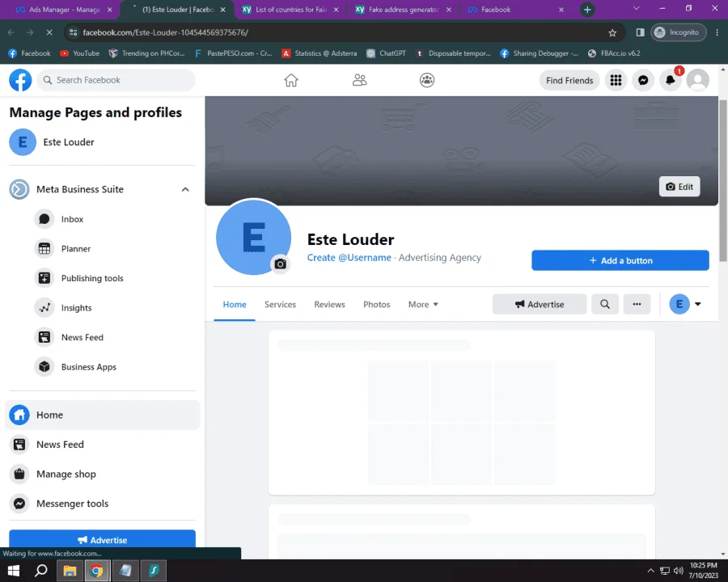The image size is (728, 582).
Task: Open the Sharing Debugger bookmark
Action: (x=539, y=53)
